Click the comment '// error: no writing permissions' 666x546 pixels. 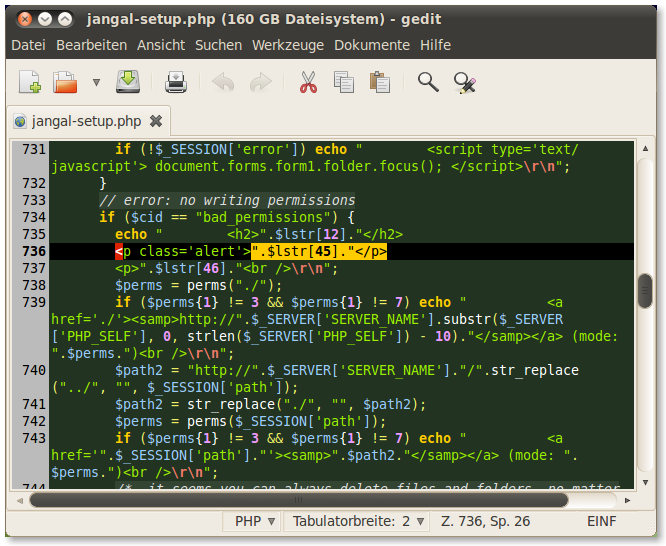pos(227,200)
